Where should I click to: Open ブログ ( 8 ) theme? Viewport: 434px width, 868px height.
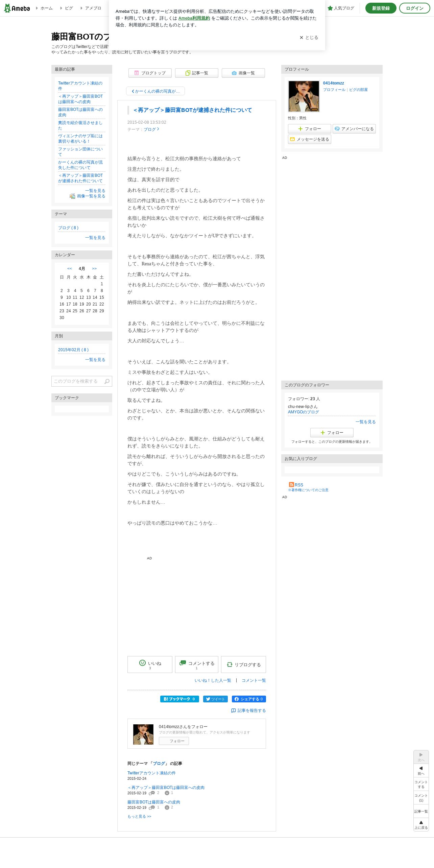pos(68,228)
